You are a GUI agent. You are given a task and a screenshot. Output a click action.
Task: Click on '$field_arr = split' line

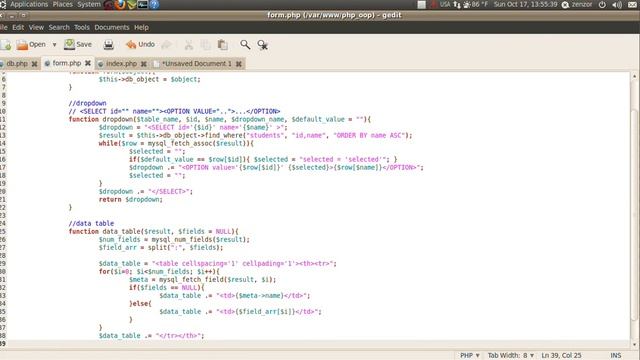(161, 247)
